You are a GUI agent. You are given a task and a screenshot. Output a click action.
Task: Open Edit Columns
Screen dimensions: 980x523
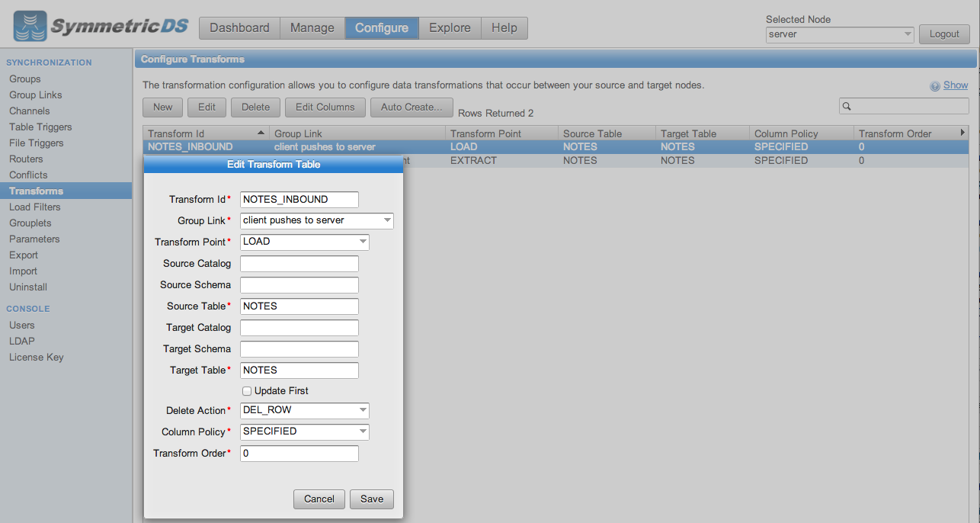[x=325, y=107]
